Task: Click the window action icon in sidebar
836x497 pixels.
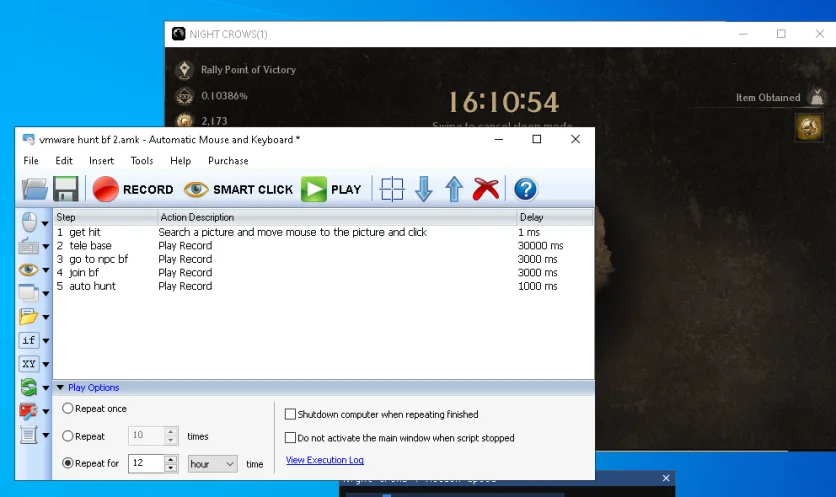Action: coord(28,293)
